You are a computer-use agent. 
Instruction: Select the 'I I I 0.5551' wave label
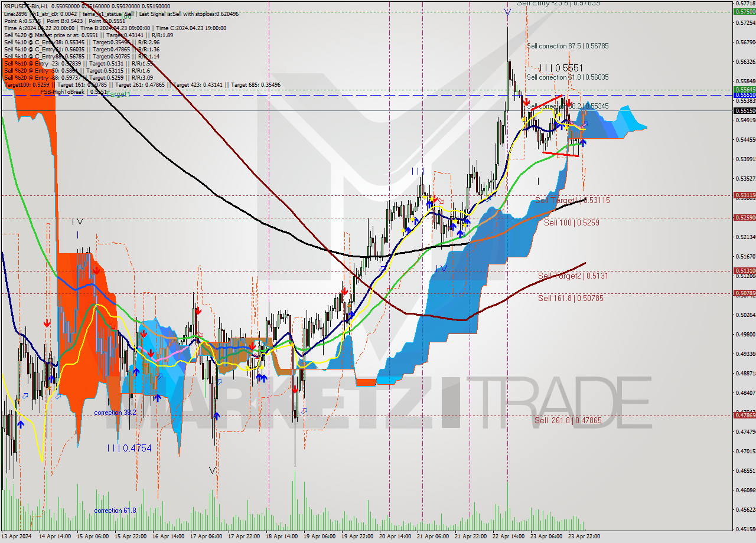click(561, 68)
